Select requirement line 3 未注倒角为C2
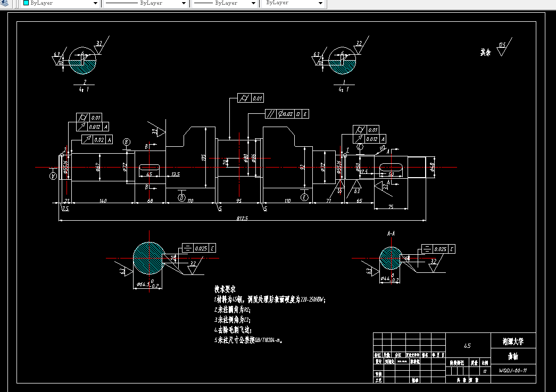Viewport: 556px width, 392px height. [x=233, y=320]
